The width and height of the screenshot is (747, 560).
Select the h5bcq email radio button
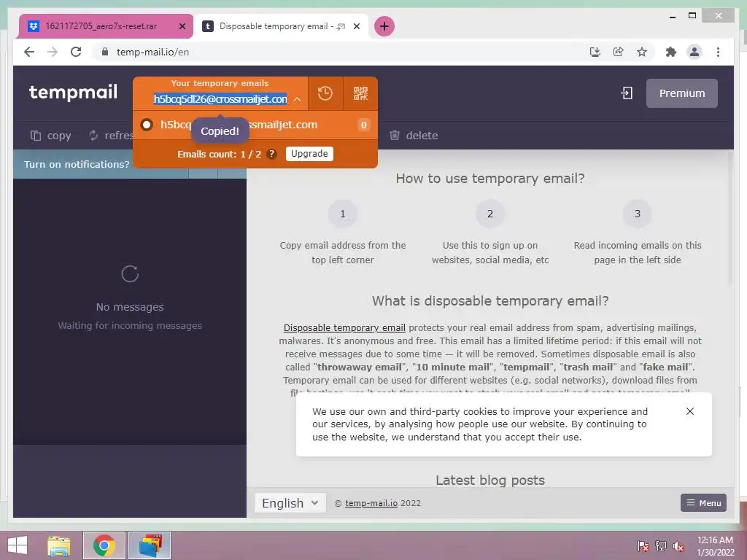point(147,125)
